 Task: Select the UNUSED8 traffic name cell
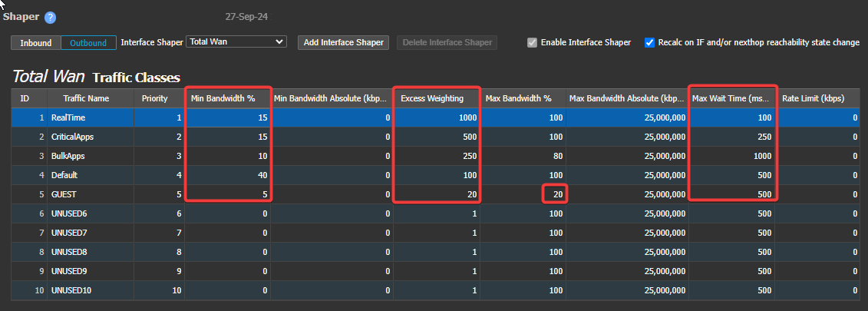91,252
